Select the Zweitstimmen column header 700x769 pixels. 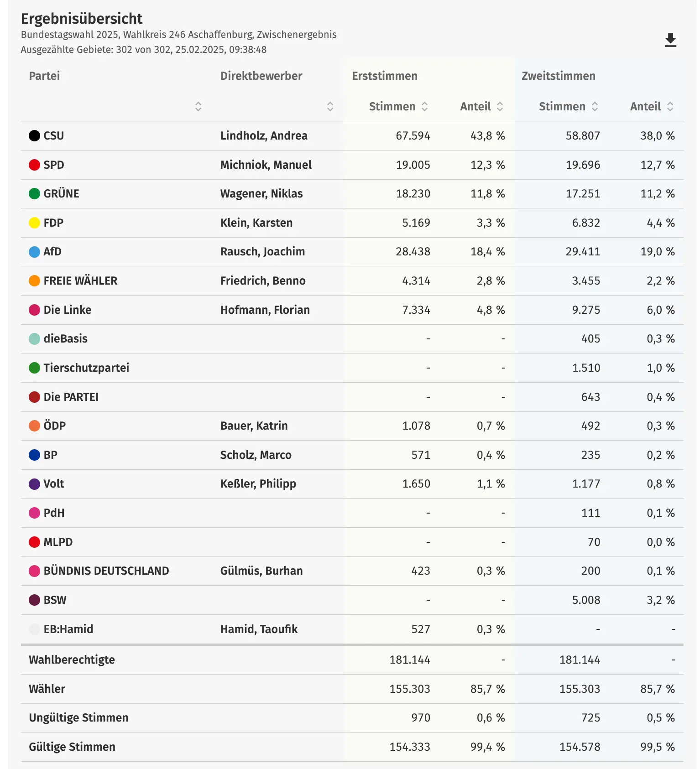click(558, 76)
